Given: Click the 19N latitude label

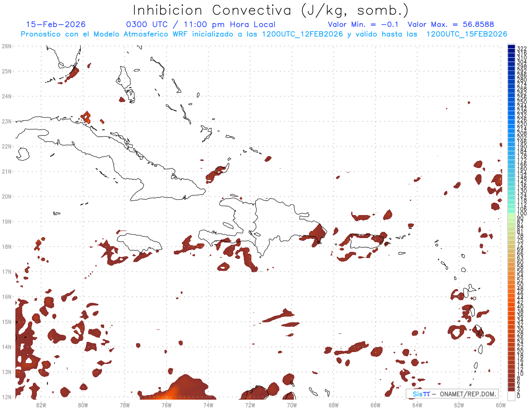Looking at the screenshot, I should pos(7,221).
